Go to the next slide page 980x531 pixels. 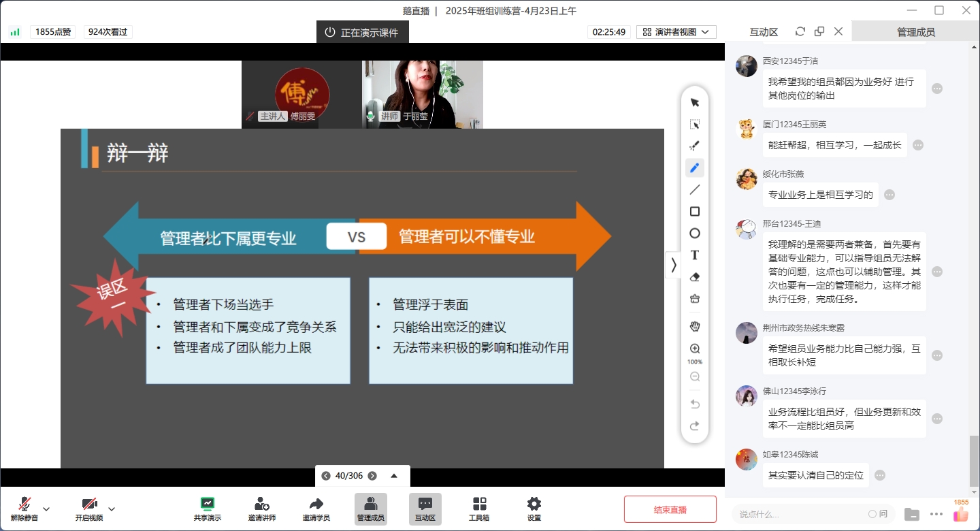pyautogui.click(x=372, y=476)
